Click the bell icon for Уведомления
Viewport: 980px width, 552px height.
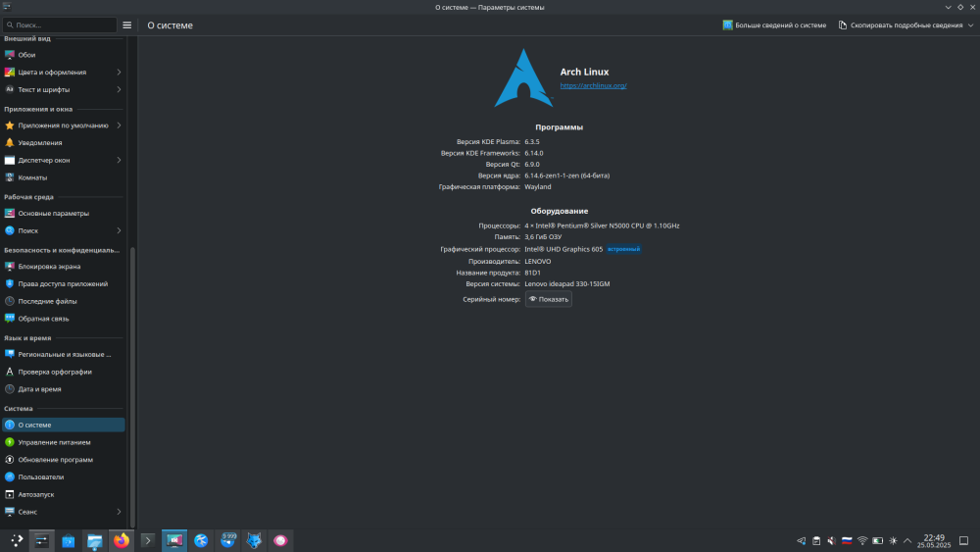pos(10,143)
